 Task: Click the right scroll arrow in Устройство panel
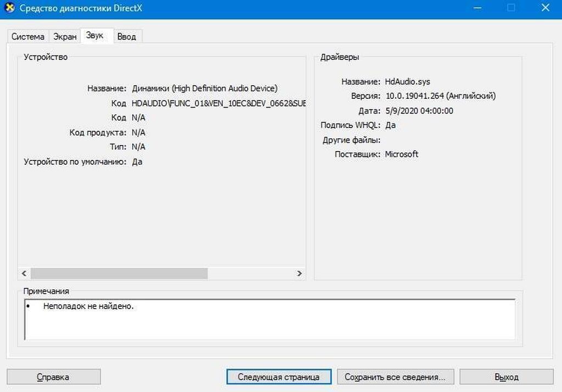[299, 273]
